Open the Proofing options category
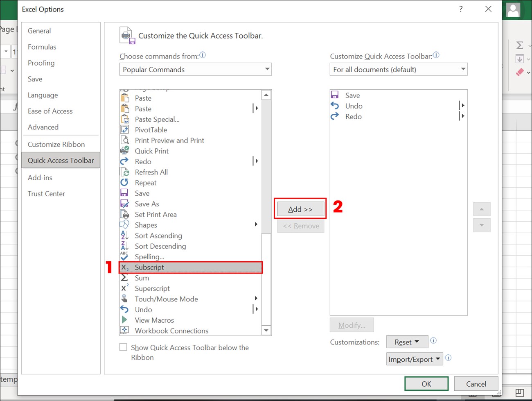This screenshot has height=401, width=532. (x=41, y=63)
